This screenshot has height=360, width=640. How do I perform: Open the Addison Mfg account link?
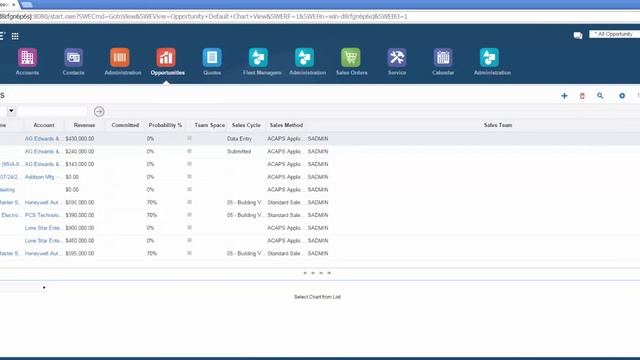click(x=43, y=177)
